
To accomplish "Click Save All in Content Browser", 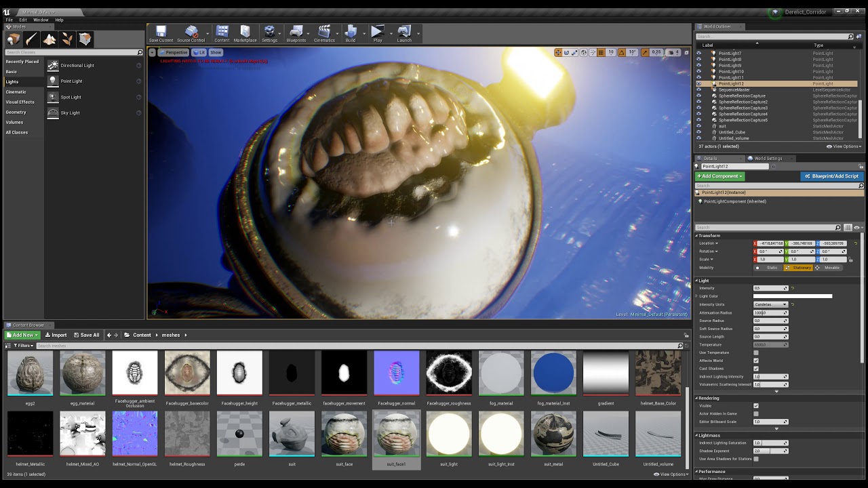I will point(86,335).
